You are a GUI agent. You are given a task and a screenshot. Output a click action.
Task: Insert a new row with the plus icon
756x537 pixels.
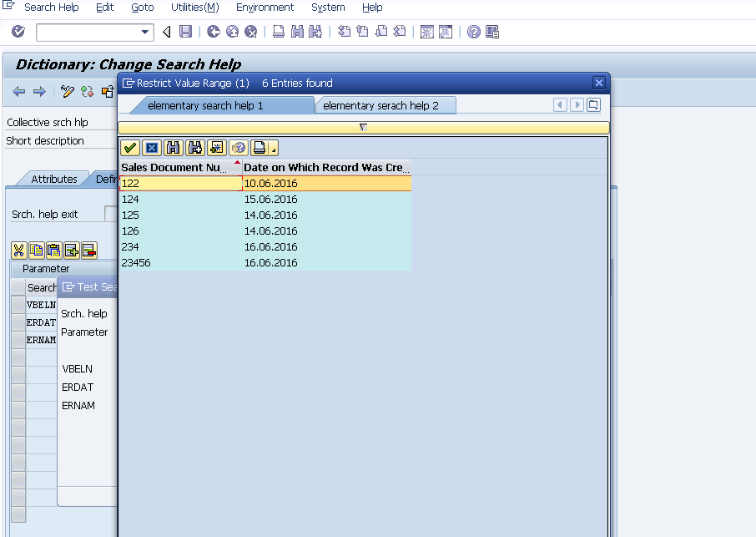(71, 251)
